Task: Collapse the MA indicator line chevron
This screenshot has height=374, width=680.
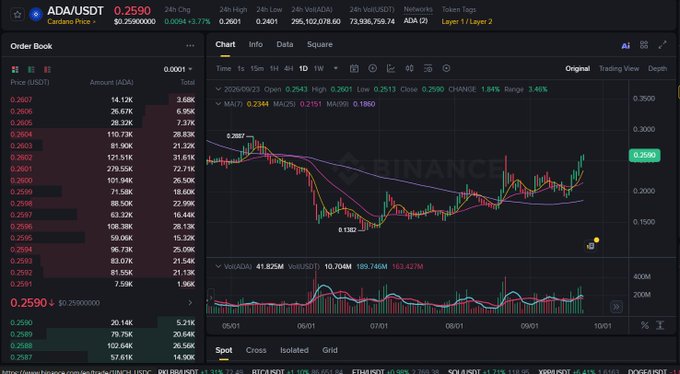Action: [x=218, y=104]
